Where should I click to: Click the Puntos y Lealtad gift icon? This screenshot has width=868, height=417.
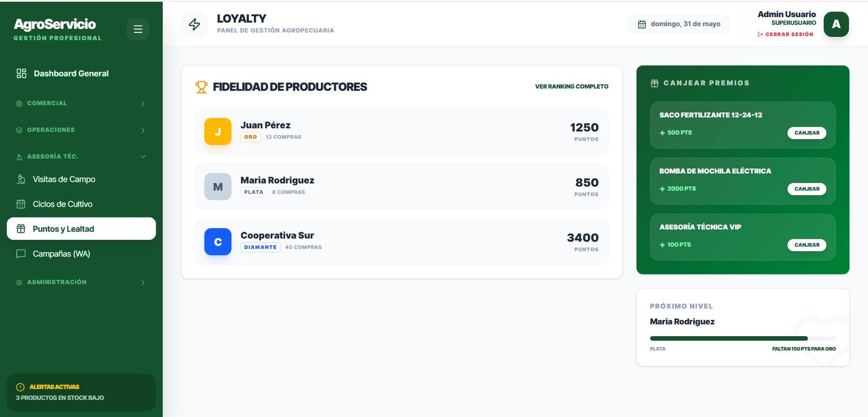[21, 229]
